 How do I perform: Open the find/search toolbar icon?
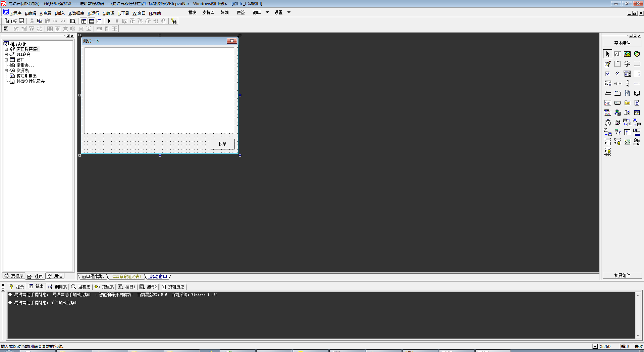pyautogui.click(x=73, y=21)
